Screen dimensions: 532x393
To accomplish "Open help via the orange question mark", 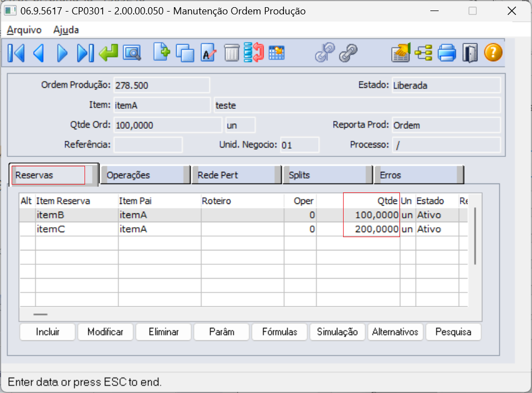I will [493, 53].
